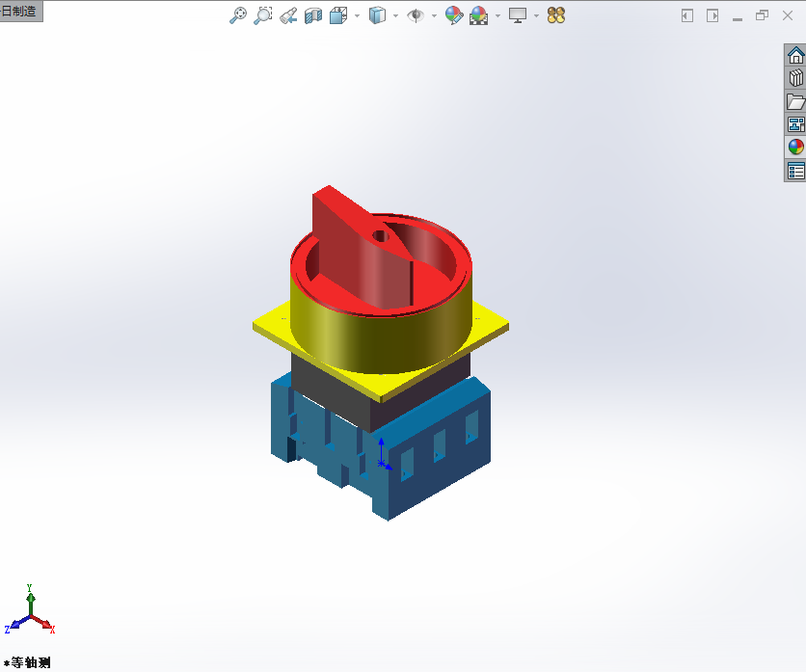Expand the View Orientation dropdown arrow

coord(357,16)
